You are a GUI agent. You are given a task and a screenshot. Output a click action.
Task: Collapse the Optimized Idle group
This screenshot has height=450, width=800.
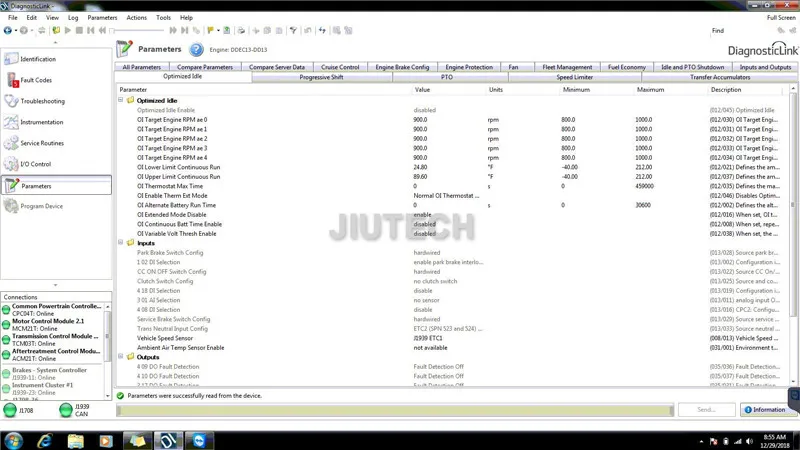click(x=121, y=100)
